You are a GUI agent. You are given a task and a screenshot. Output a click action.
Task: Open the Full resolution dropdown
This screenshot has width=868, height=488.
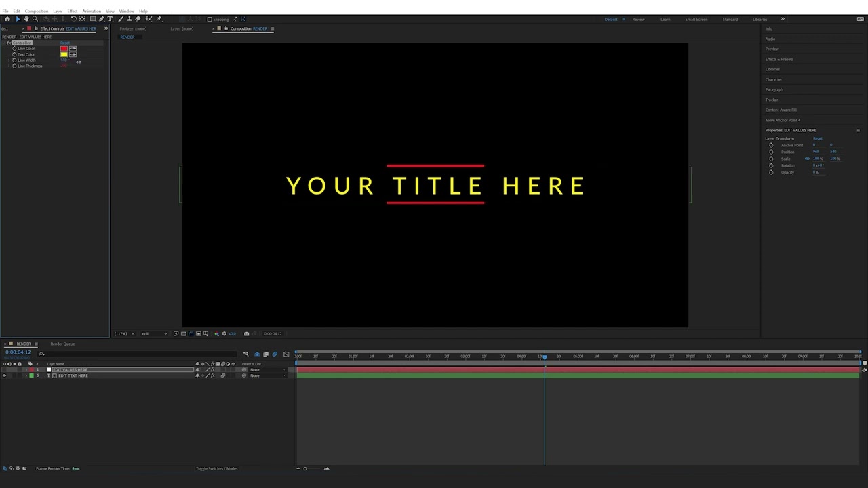coord(154,333)
